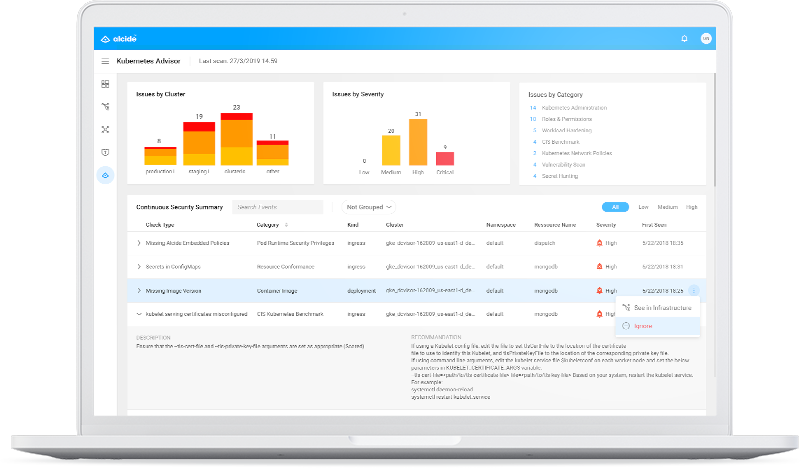Choose See in Infrastructure menu item
The height and width of the screenshot is (468, 801).
[657, 308]
